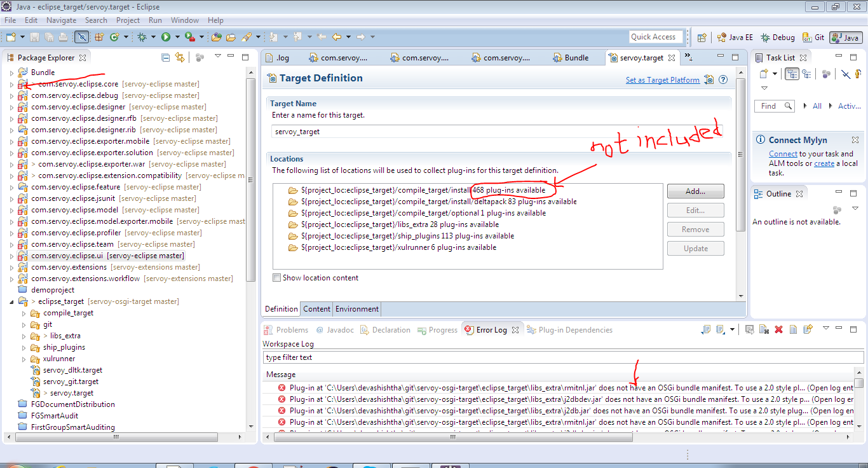Clear the Error Log viewer
Screen dimensions: 868x468
coord(764,329)
